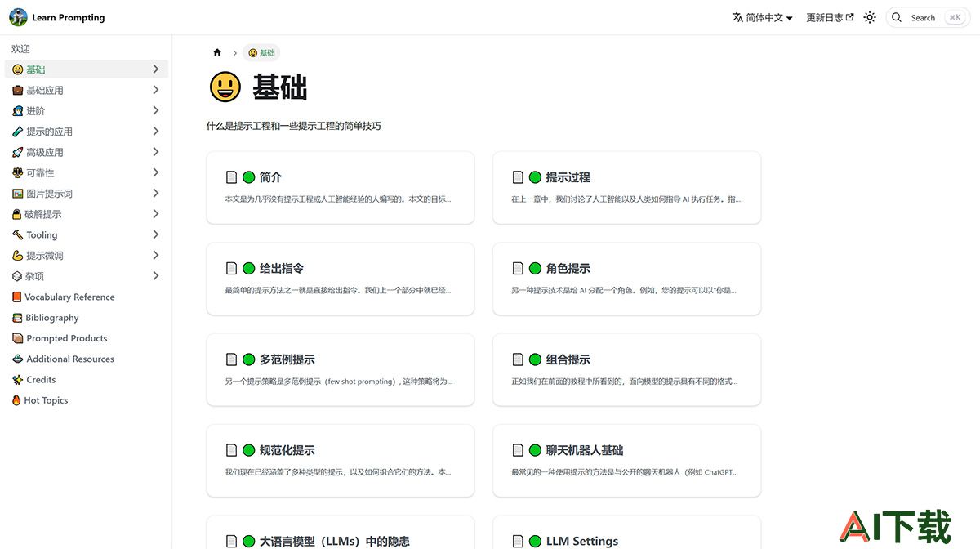Toggle the light/dark theme sun icon
The width and height of the screenshot is (980, 549).
click(870, 17)
